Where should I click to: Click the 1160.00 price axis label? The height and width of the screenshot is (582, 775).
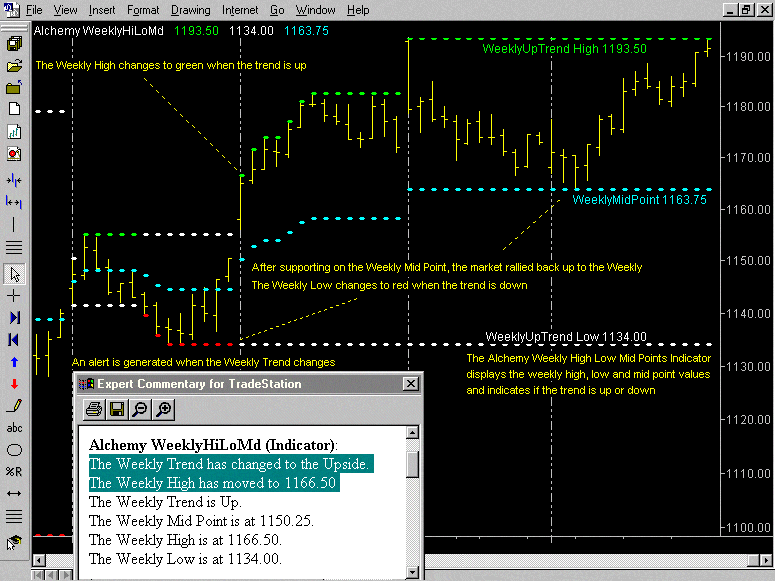pyautogui.click(x=748, y=209)
